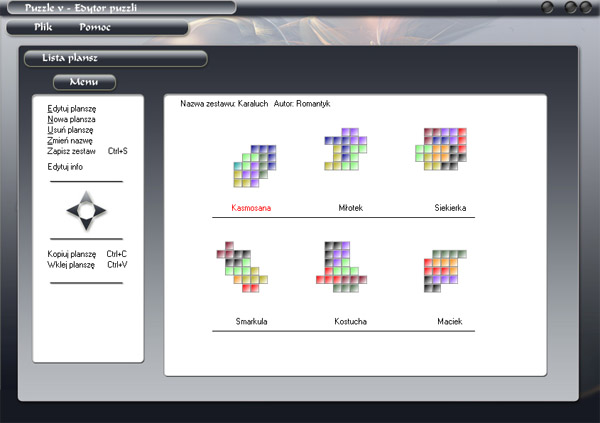Click Kopiuj planszę command

(x=87, y=254)
